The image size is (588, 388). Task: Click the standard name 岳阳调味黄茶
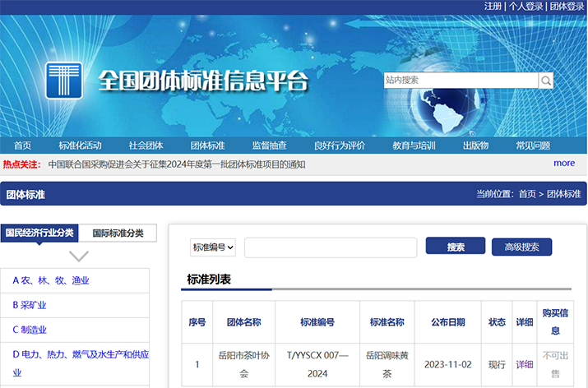coord(387,364)
